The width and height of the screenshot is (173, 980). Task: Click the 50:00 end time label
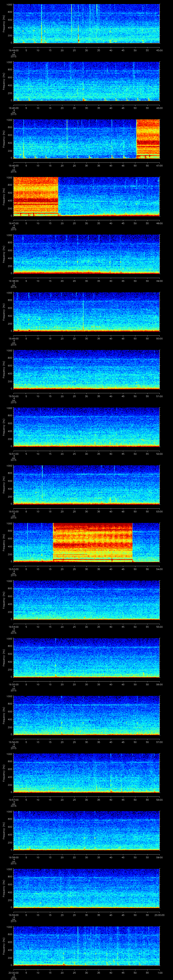pyautogui.click(x=160, y=339)
